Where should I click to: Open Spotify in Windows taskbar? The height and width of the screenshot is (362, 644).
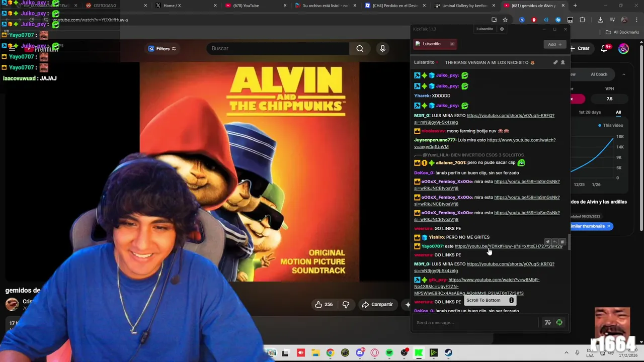pyautogui.click(x=389, y=353)
